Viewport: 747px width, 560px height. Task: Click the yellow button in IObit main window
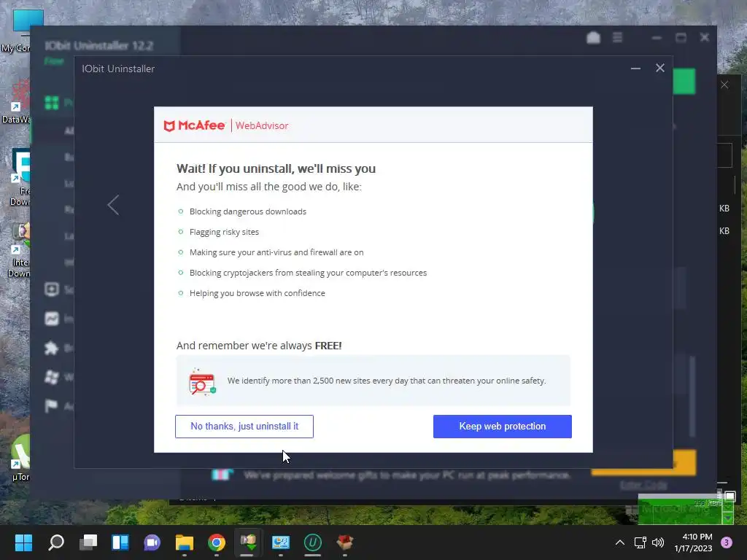(x=684, y=462)
